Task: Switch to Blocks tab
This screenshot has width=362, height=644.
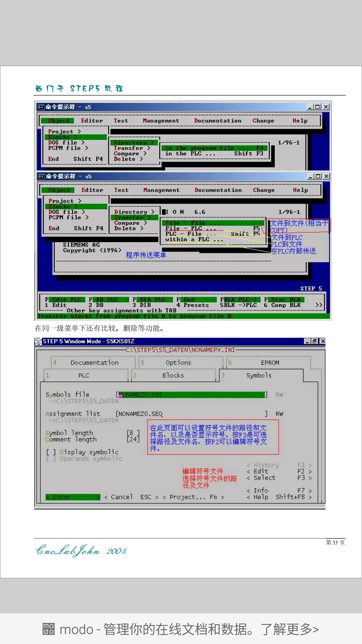Action: 174,375
